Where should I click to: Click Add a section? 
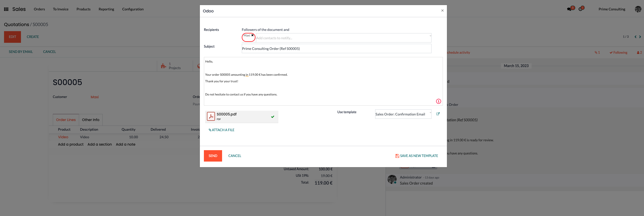100,144
